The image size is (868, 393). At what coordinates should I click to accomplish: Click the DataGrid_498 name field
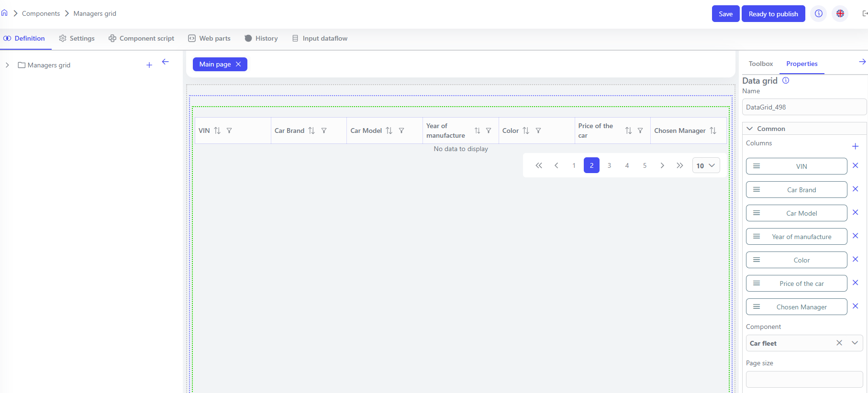804,107
